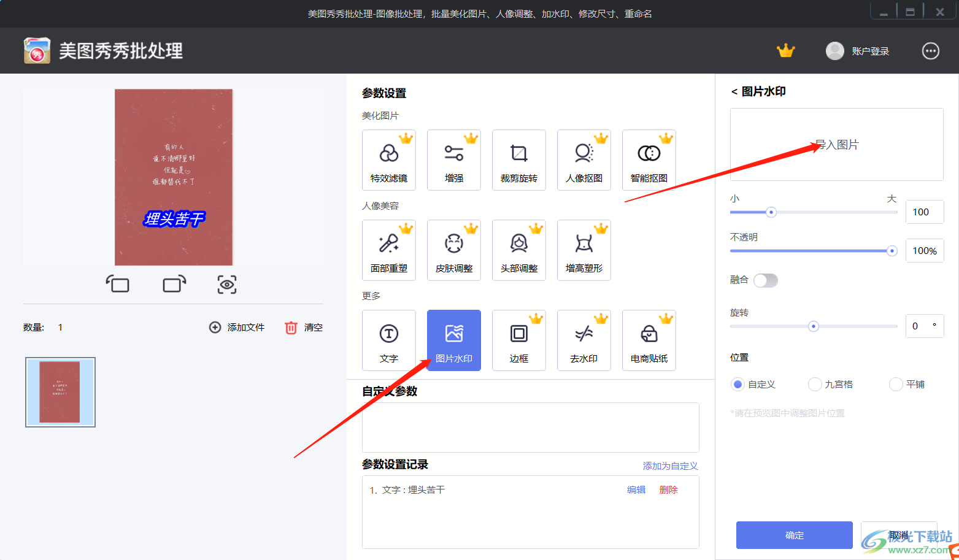Open the 特效滤镜 effects filter tool

click(389, 160)
